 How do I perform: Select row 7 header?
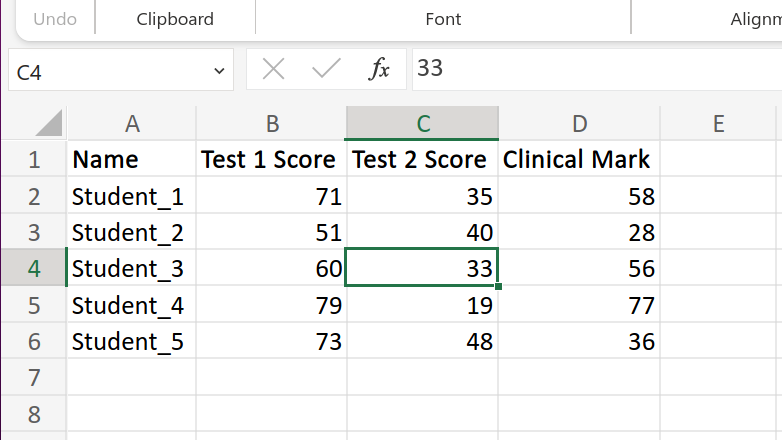click(34, 378)
